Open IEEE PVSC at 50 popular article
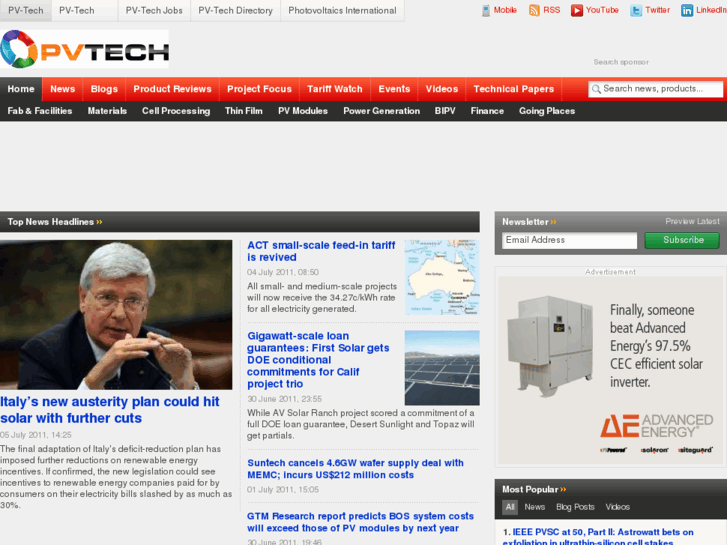Screen dimensions: 727x545 (598, 537)
